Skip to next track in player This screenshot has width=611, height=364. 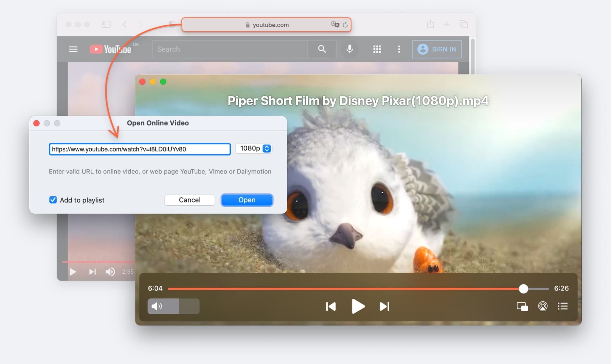point(384,306)
